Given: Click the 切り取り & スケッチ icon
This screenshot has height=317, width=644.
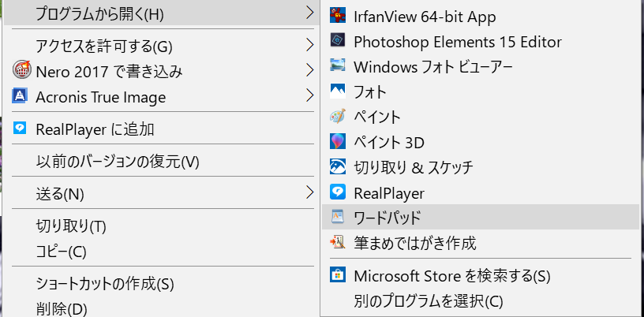Looking at the screenshot, I should (338, 166).
